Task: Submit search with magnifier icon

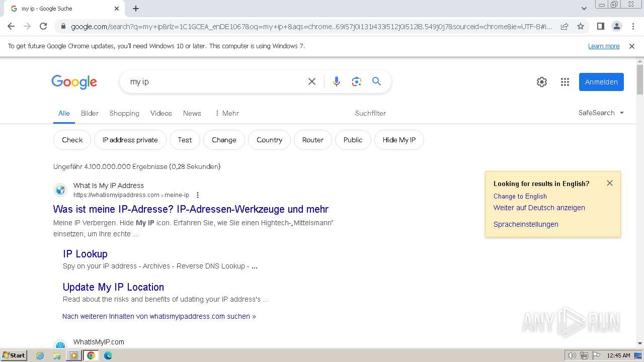Action: point(376,81)
